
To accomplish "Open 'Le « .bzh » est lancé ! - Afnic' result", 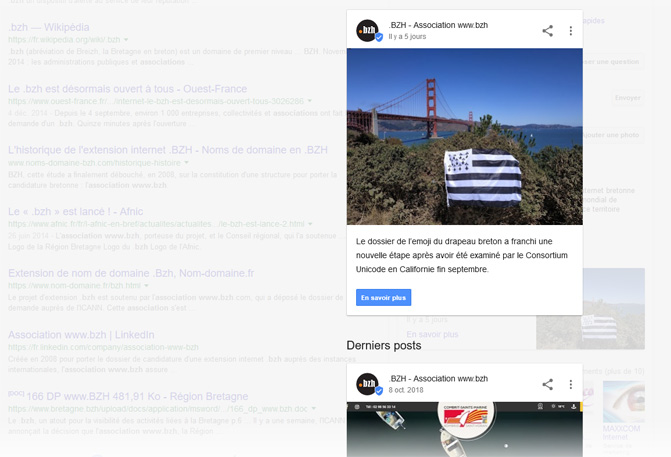I will pos(75,212).
